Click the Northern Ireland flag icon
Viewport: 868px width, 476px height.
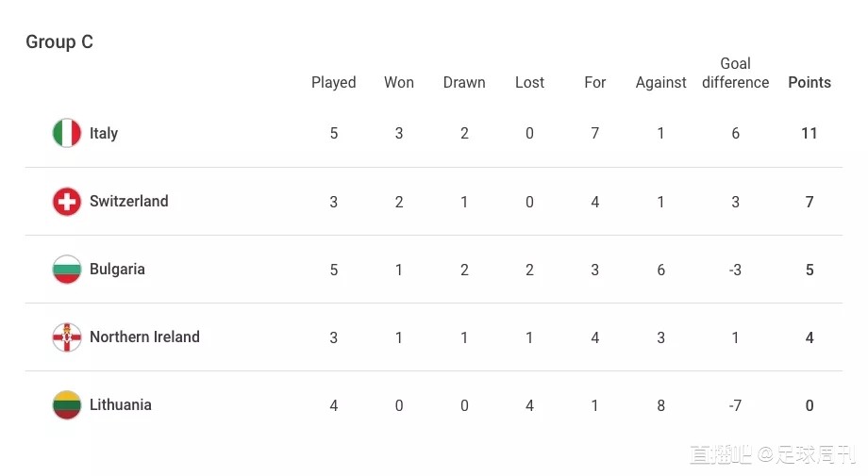[x=67, y=337]
